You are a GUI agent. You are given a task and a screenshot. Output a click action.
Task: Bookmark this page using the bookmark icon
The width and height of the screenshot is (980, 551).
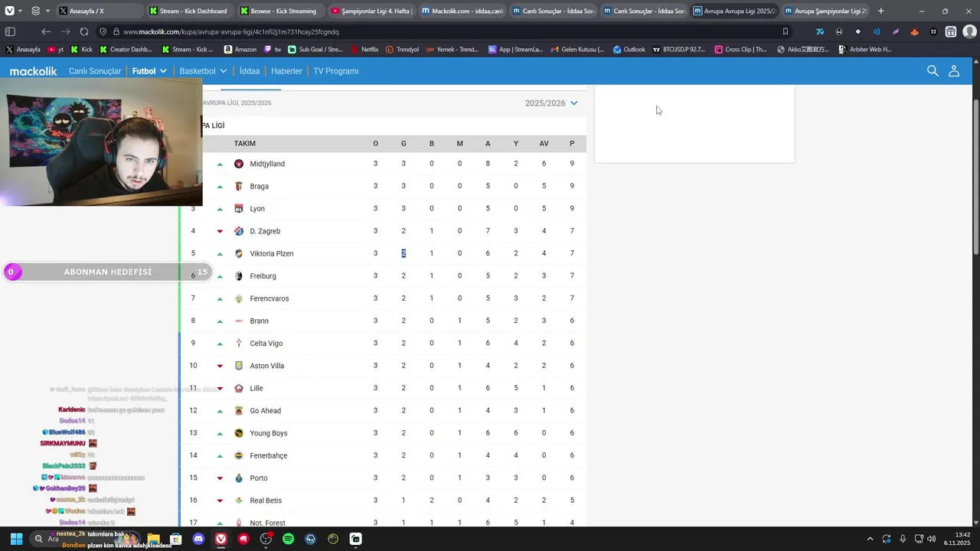(x=785, y=31)
